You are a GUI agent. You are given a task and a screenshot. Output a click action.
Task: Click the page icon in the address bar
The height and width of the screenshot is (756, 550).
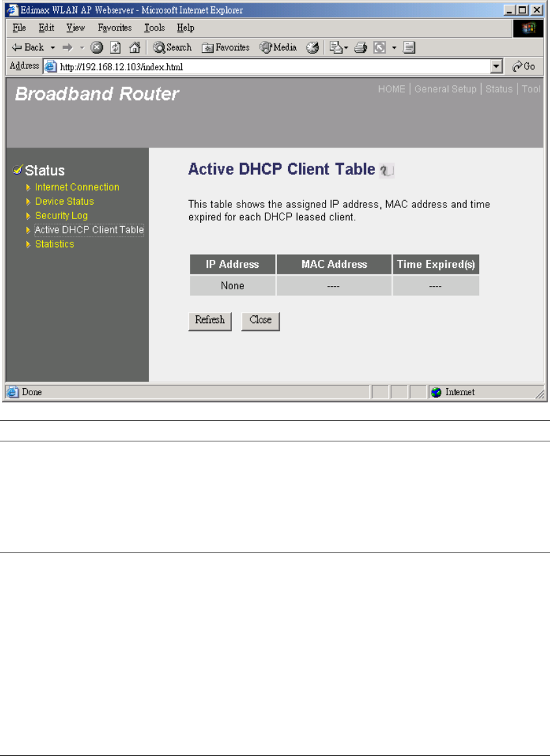(x=50, y=67)
